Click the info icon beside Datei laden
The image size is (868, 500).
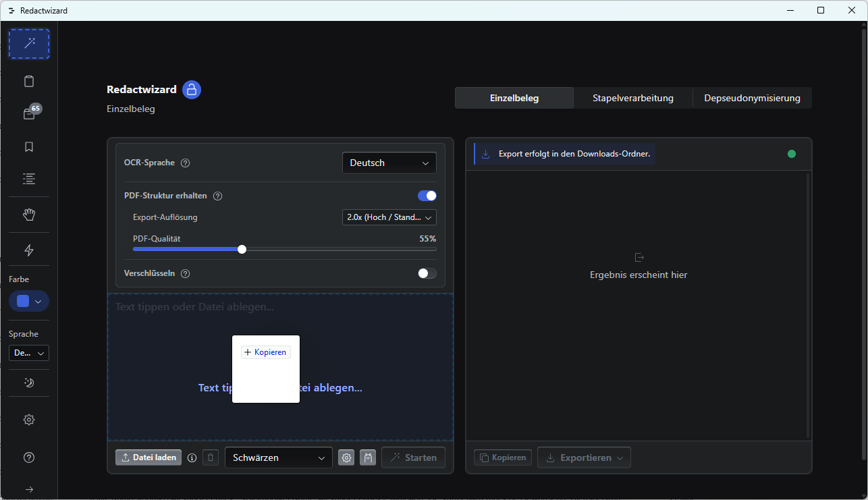pos(192,457)
